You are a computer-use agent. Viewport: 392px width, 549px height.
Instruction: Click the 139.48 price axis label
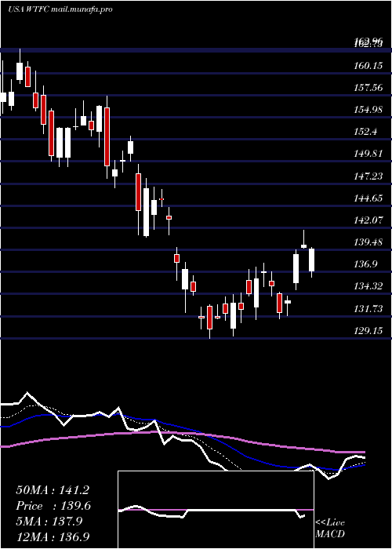click(x=367, y=242)
